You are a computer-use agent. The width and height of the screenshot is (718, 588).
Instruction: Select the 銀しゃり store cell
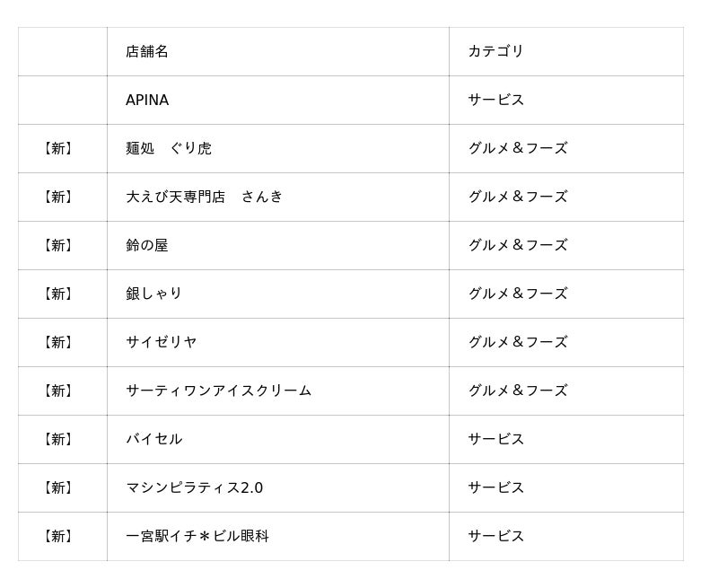[x=154, y=294]
